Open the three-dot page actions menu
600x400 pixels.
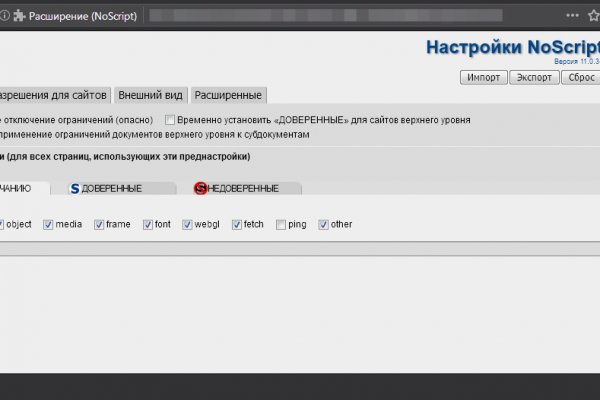click(x=572, y=16)
